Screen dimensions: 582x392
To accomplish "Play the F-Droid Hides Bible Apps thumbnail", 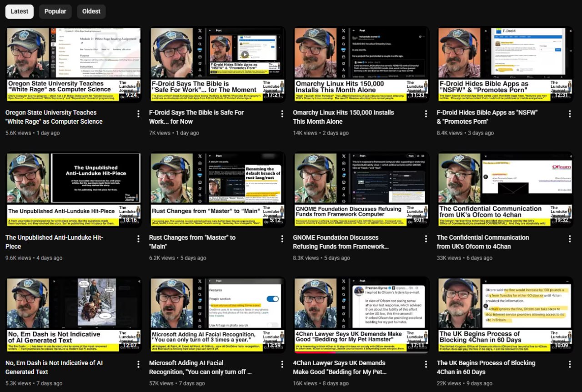I will coord(505,65).
